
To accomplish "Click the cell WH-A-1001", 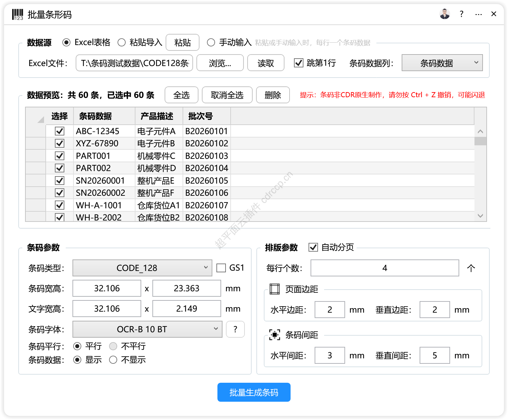I will [x=104, y=205].
